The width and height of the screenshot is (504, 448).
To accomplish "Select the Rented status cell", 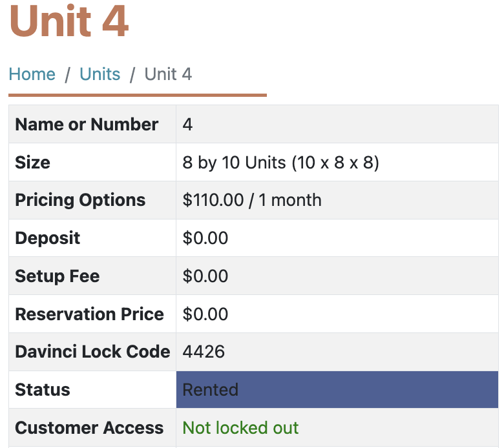I will point(337,389).
